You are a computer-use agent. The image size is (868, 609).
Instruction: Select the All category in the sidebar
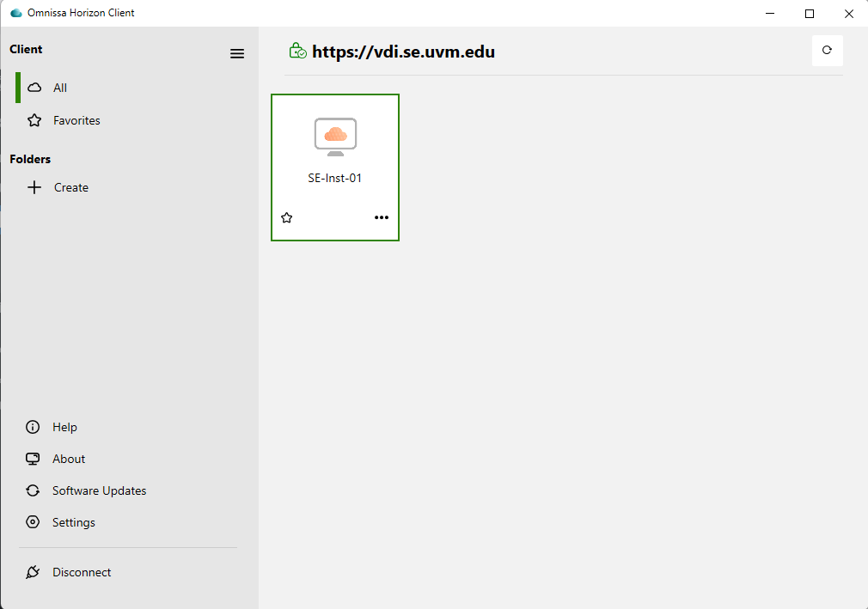(59, 88)
